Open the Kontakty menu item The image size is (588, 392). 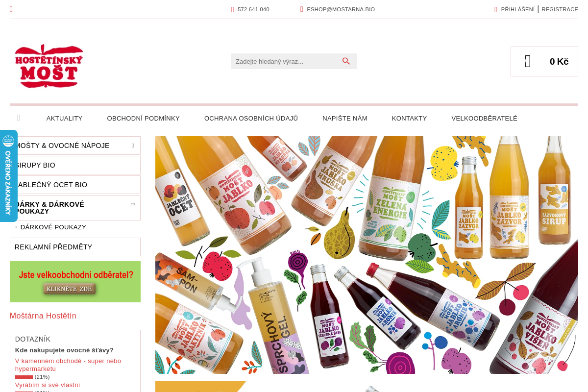pyautogui.click(x=409, y=118)
